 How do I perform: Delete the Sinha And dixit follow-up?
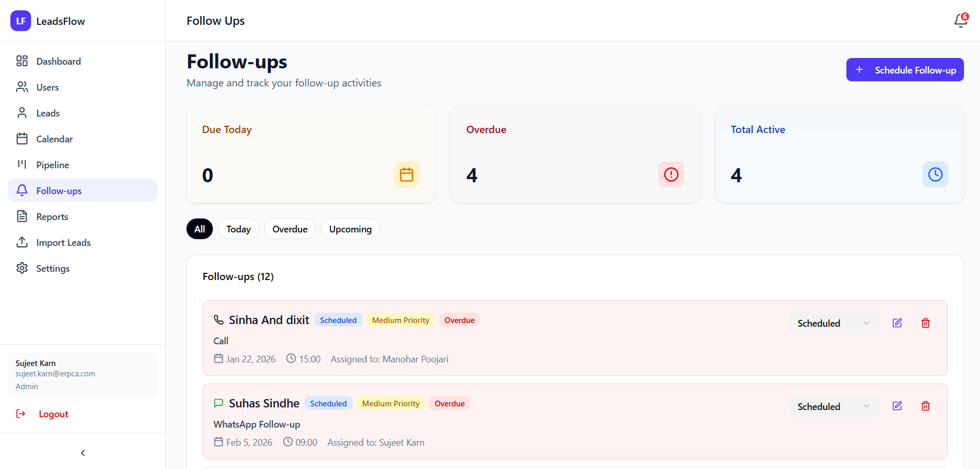tap(925, 323)
